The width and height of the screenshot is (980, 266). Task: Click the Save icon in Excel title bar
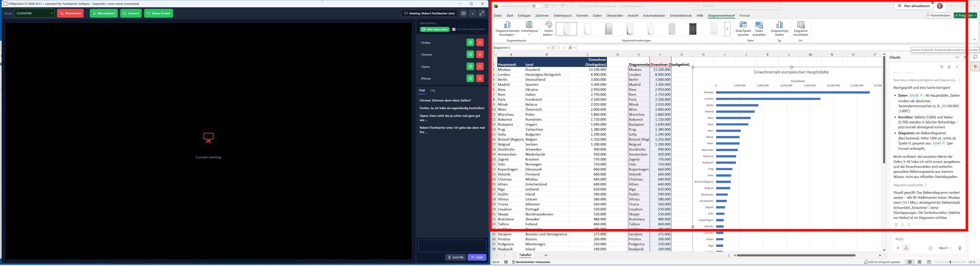click(547, 6)
